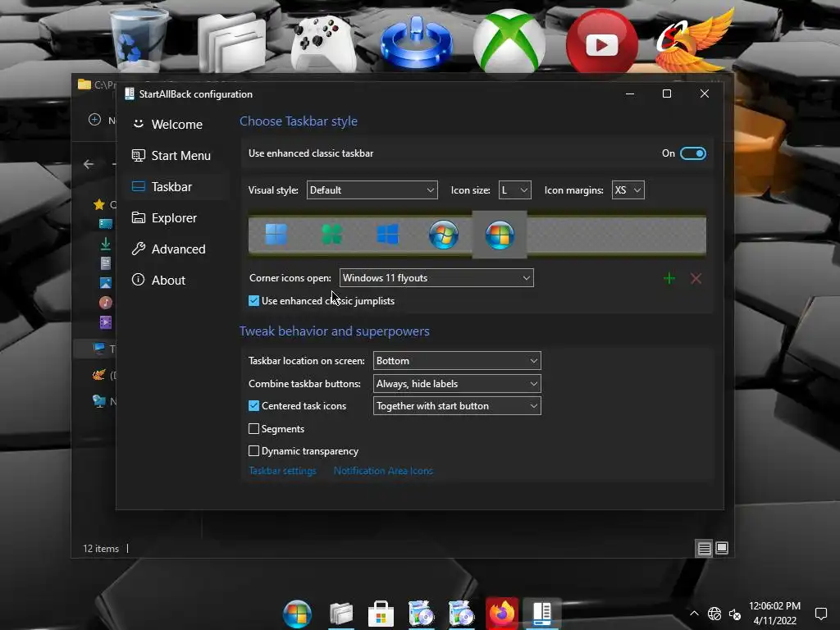Click the Quick access star in Explorer

pyautogui.click(x=99, y=204)
